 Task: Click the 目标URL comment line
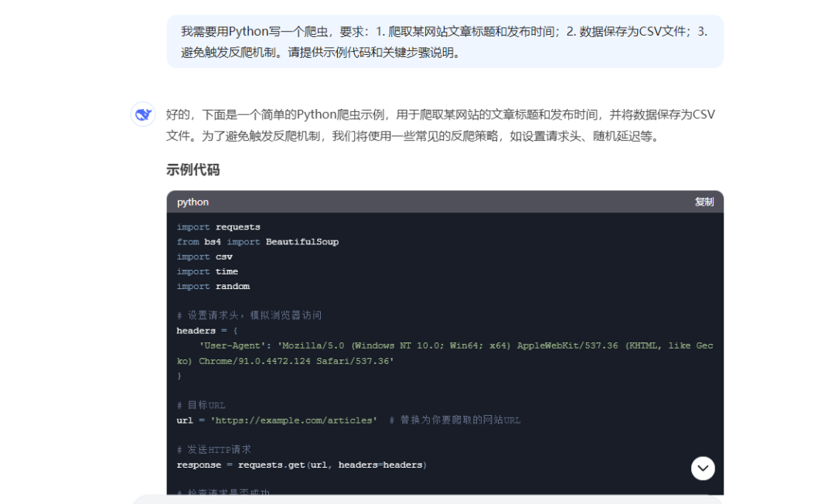click(204, 405)
